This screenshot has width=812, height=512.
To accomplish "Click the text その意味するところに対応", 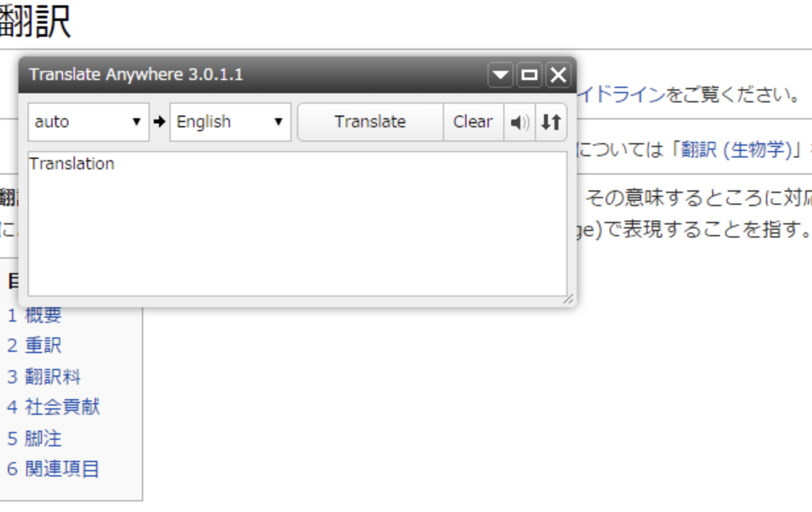I will (698, 197).
